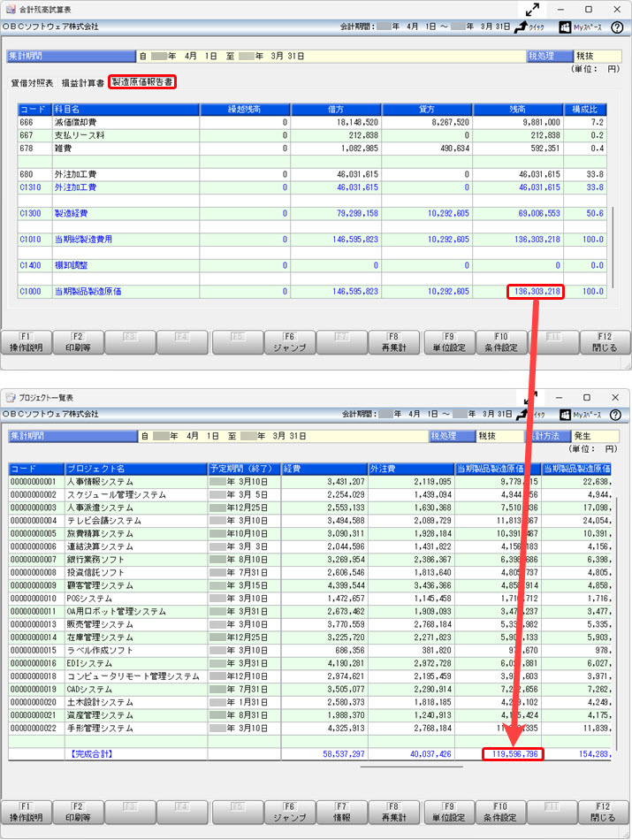Switch to 貸借対照表 tab
The width and height of the screenshot is (632, 840).
tap(32, 83)
